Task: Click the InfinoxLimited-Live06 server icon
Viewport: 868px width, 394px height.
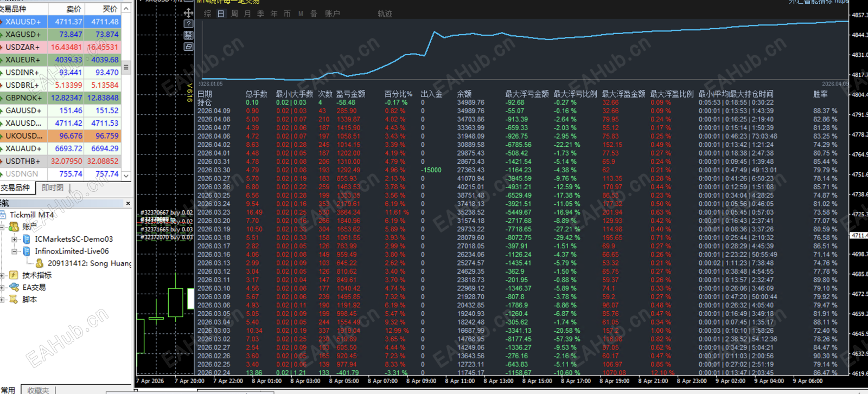Action: click(27, 251)
